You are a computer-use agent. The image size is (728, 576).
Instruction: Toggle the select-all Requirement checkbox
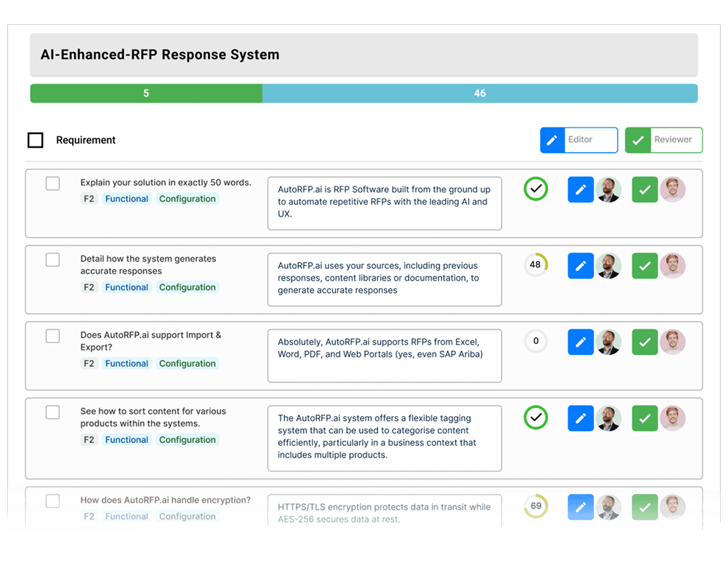pos(35,140)
